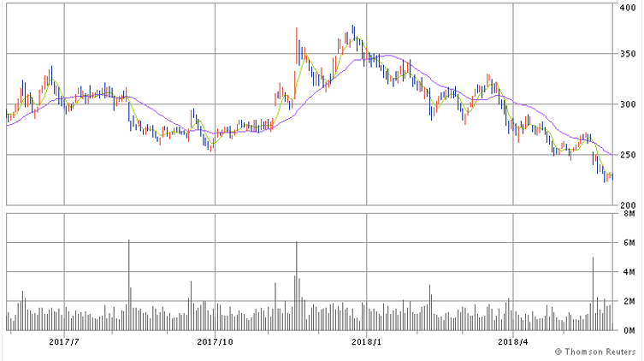
Task: Click the 6M volume axis label
Action: click(x=629, y=244)
